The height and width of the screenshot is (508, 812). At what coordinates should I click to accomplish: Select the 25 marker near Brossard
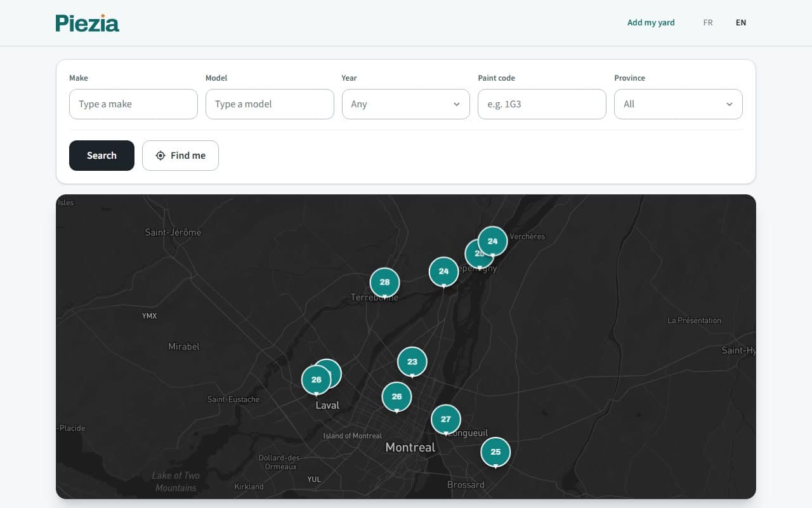[x=495, y=452]
